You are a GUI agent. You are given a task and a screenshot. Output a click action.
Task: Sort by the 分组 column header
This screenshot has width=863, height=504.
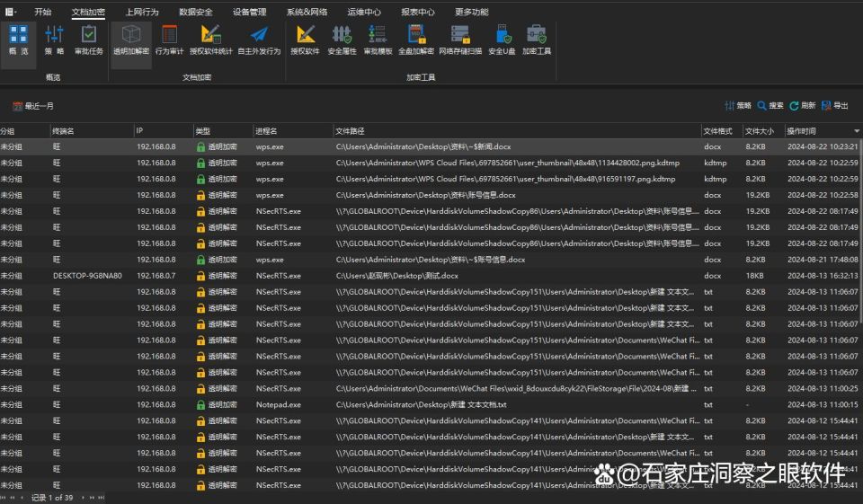(x=8, y=131)
